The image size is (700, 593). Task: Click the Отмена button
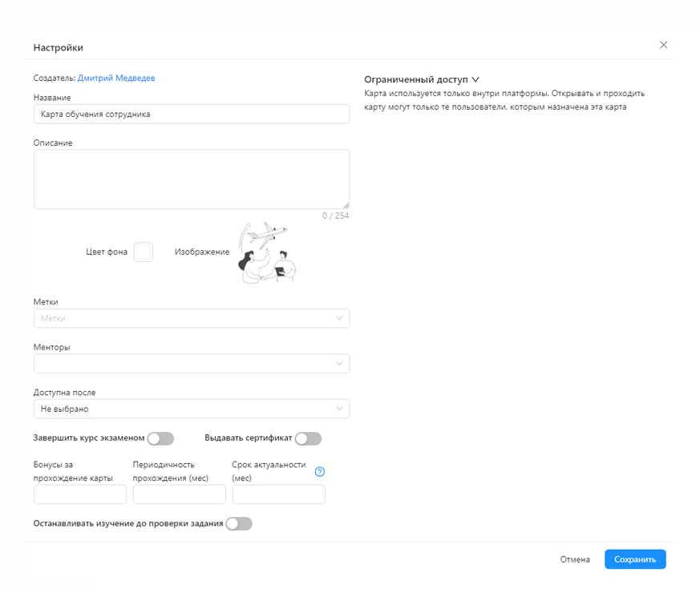(x=575, y=559)
